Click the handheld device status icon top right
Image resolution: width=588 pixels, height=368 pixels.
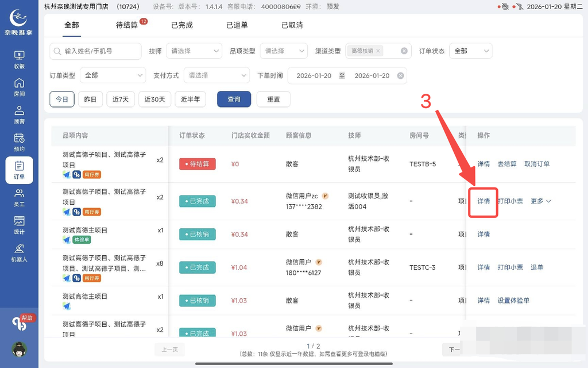tap(520, 7)
